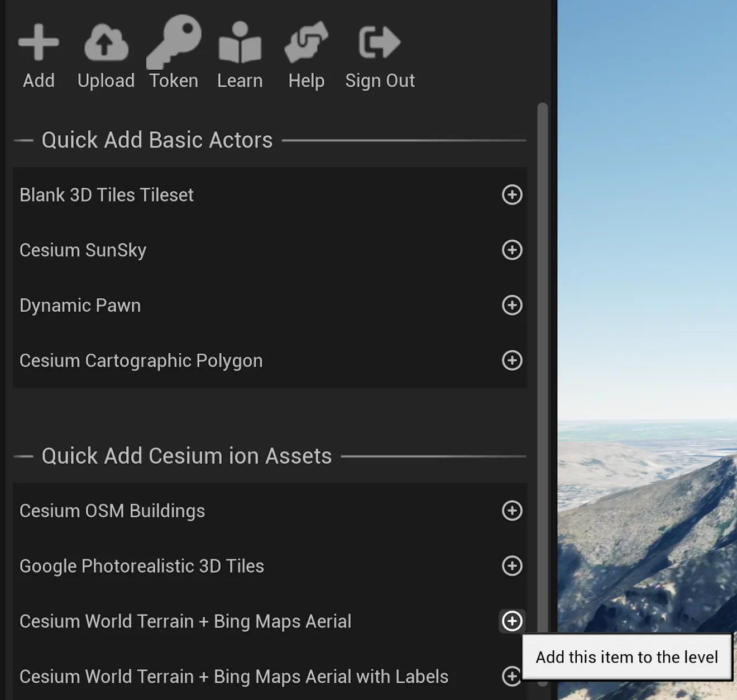737x700 pixels.
Task: Click the Sign Out arrow icon
Action: pos(380,42)
